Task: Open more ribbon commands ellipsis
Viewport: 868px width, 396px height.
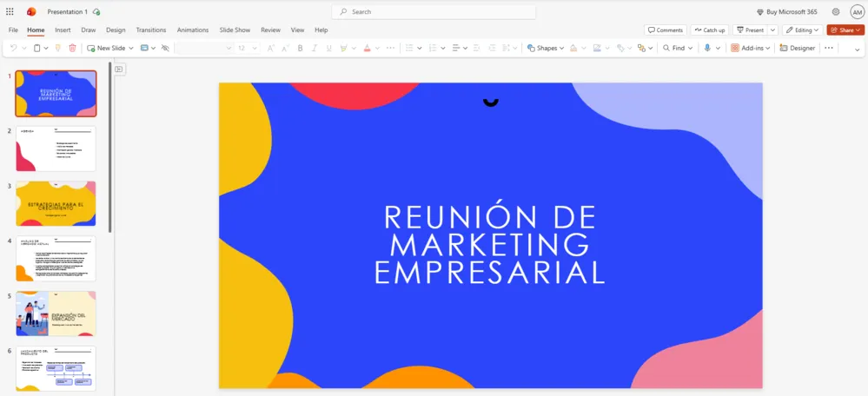Action: click(x=829, y=48)
